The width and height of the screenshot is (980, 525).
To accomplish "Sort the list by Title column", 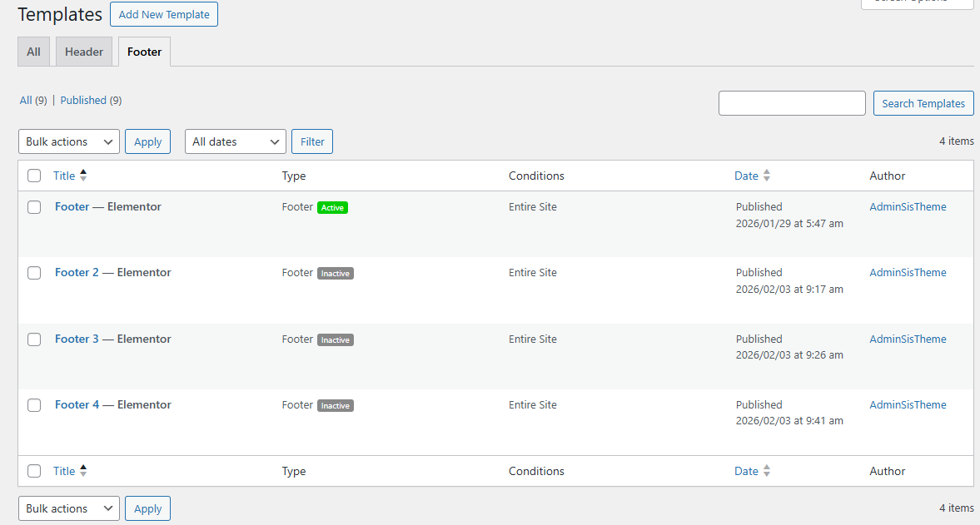I will pos(63,176).
